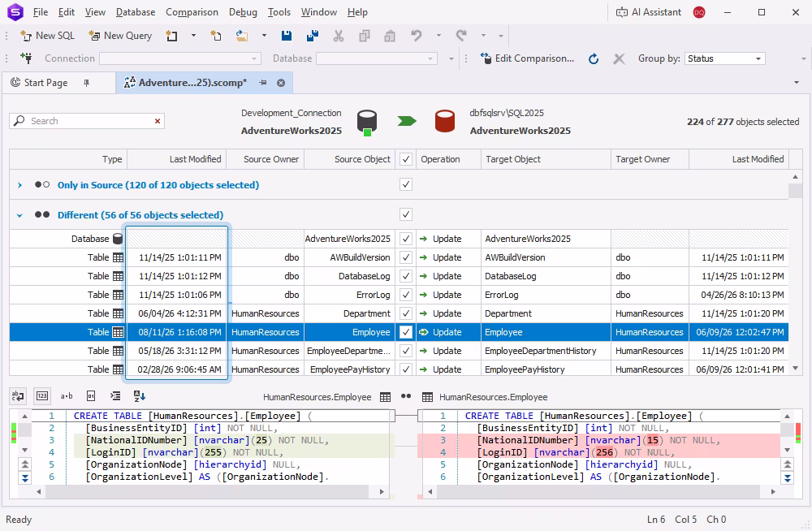The height and width of the screenshot is (531, 812).
Task: Open the Open-file dropdown arrow
Action: point(264,36)
